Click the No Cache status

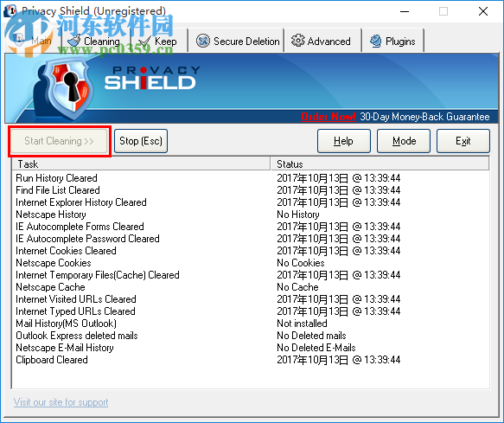297,287
